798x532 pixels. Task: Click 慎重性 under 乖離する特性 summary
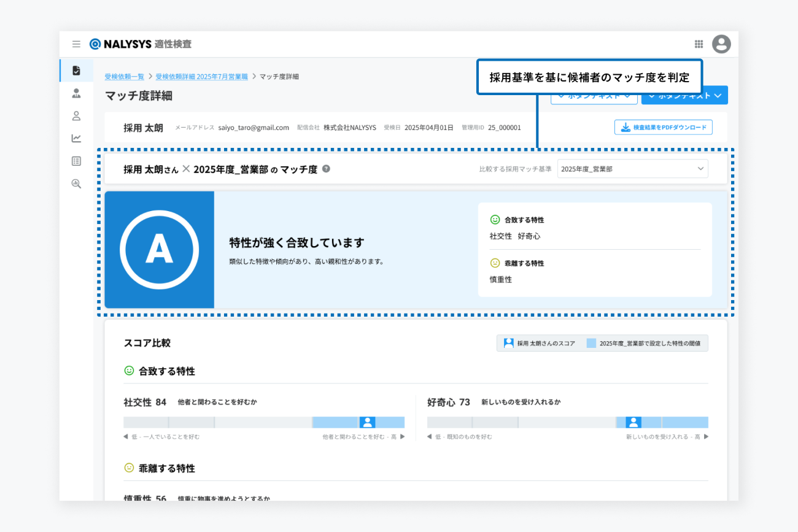(x=500, y=280)
